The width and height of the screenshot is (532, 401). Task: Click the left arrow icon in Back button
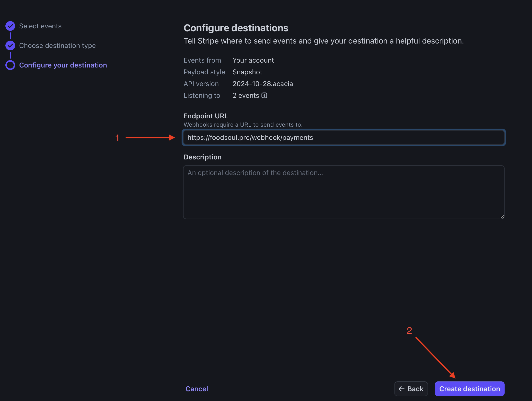point(401,389)
